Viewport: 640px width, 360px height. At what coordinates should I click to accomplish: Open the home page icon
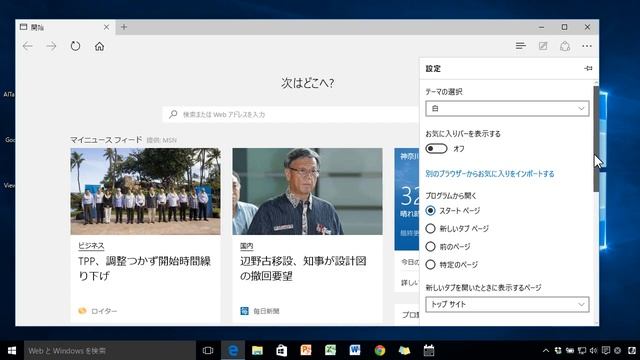[99, 46]
